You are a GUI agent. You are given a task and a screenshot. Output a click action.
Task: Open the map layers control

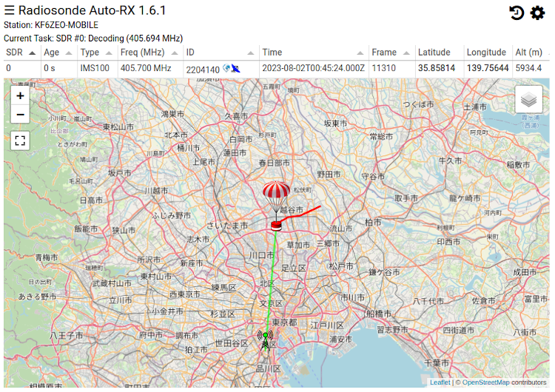point(529,99)
